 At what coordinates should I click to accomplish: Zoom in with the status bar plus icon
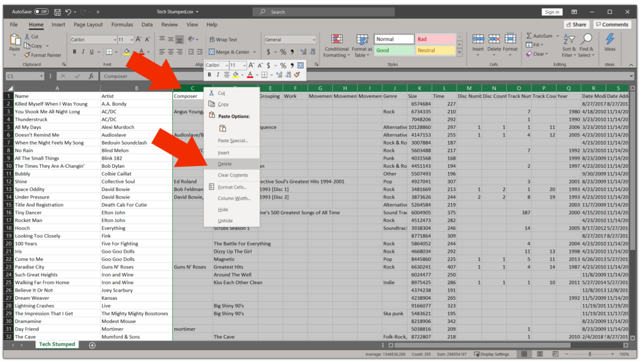pos(613,354)
